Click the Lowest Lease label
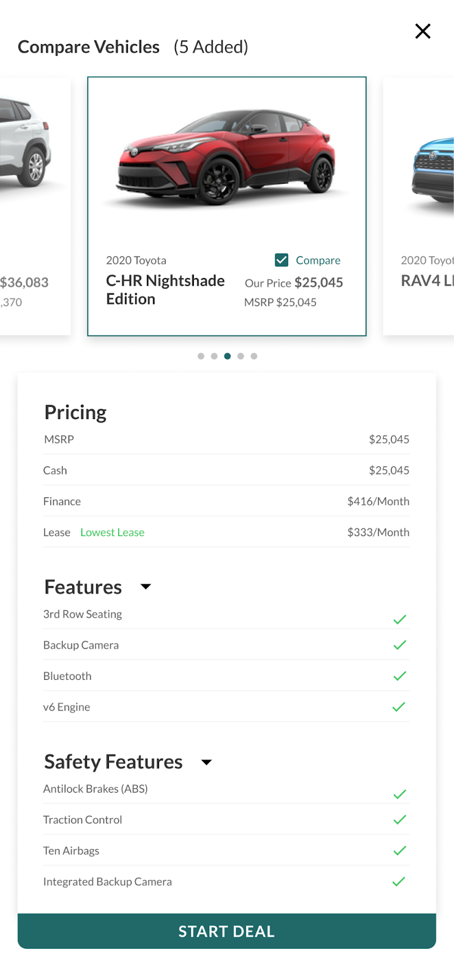The height and width of the screenshot is (980, 454). coord(113,532)
